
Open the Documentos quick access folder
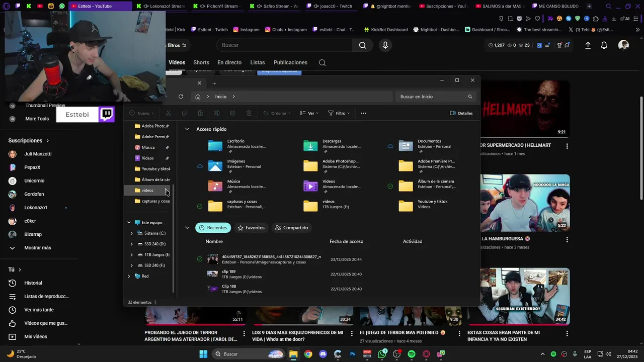(x=428, y=145)
